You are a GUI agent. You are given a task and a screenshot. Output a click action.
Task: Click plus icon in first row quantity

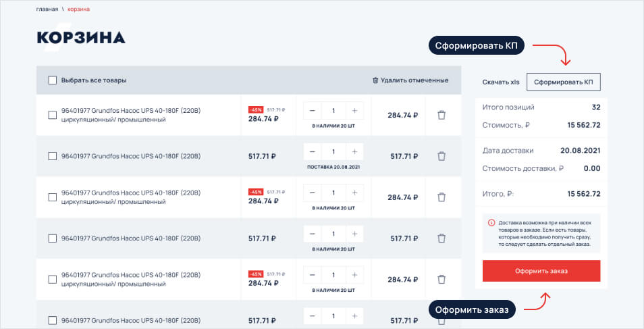pos(355,110)
